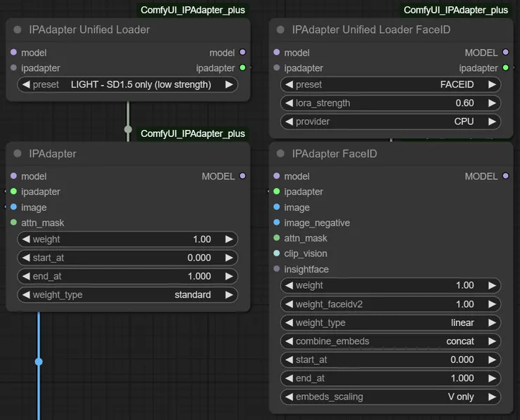Decrease FaceID end_at 1.000 with left arrow
Screen dimensions: 520x420
[x=289, y=379]
